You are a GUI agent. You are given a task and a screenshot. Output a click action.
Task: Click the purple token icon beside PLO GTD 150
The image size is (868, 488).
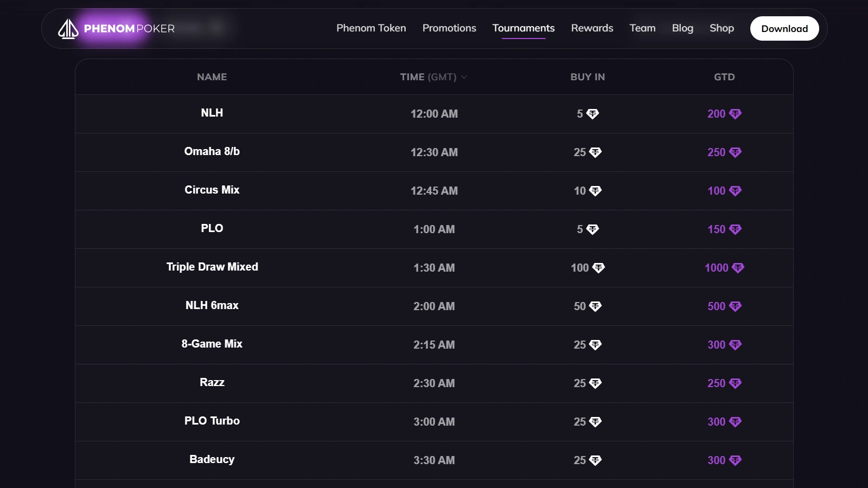click(x=735, y=229)
